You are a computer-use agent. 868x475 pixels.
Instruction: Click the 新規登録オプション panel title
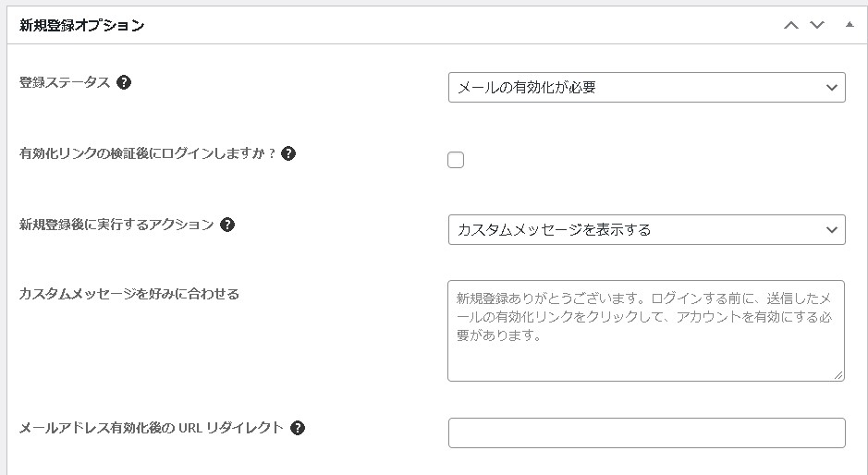[x=82, y=26]
